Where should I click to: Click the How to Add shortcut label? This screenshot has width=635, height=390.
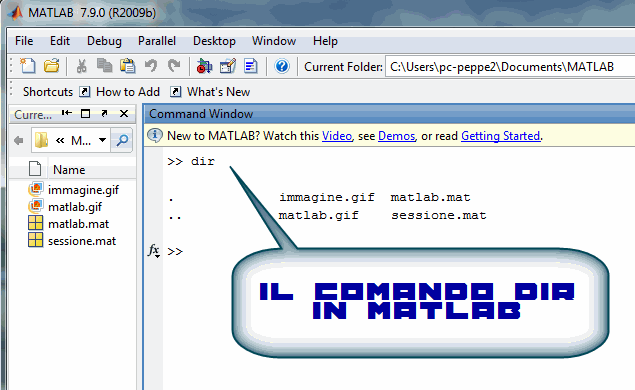pos(128,92)
